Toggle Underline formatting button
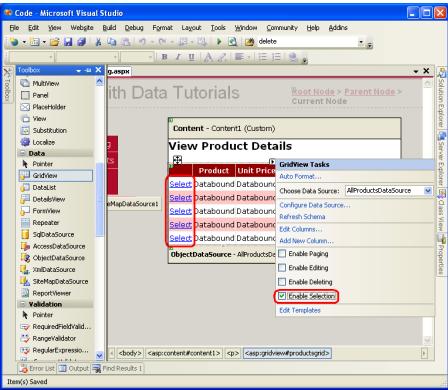The width and height of the screenshot is (448, 390). [191, 57]
